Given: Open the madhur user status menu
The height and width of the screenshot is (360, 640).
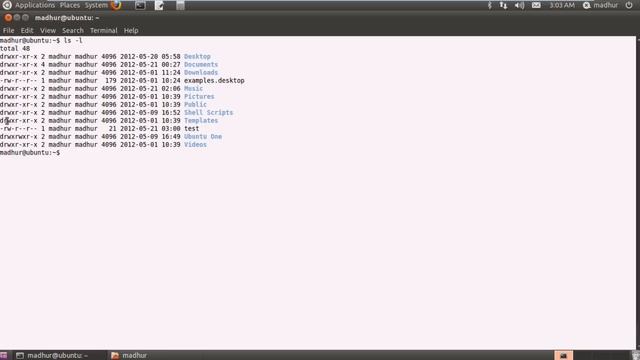Looking at the screenshot, I should pyautogui.click(x=601, y=5).
